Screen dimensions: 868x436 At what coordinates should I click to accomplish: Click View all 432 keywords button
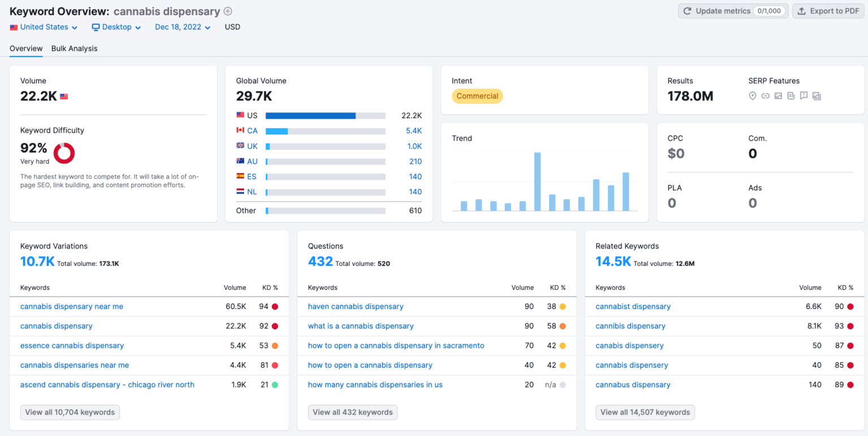[x=353, y=412]
